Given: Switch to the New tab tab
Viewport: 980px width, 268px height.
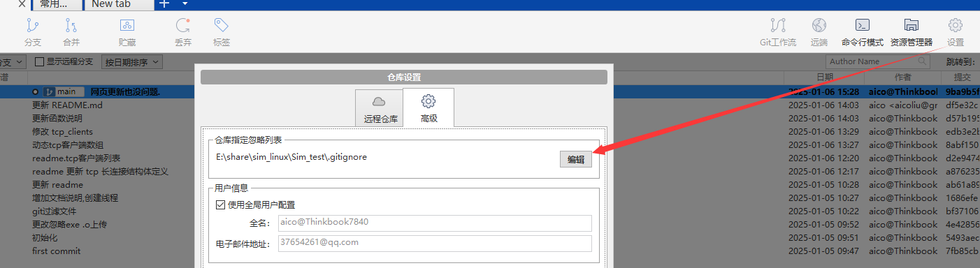Looking at the screenshot, I should coord(120,4).
